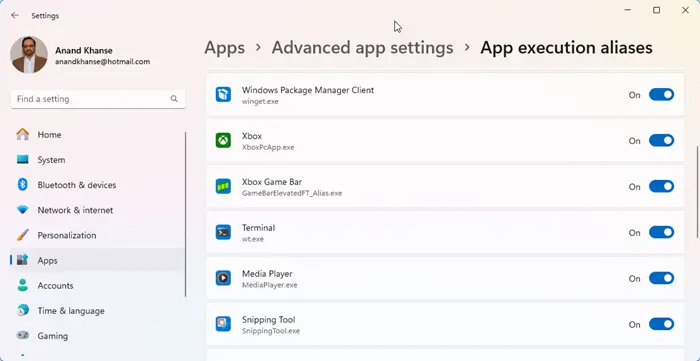The image size is (700, 361).
Task: Click the sidebar navigation scrollbar
Action: (x=186, y=214)
